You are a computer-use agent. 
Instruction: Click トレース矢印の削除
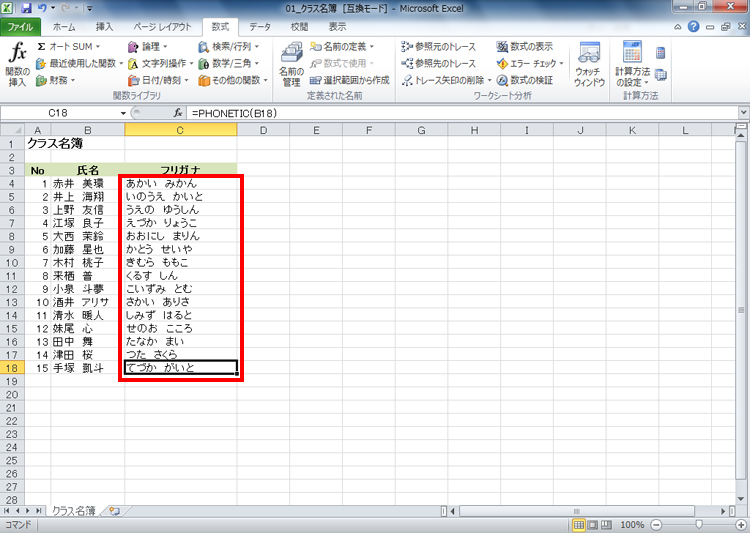pyautogui.click(x=442, y=80)
